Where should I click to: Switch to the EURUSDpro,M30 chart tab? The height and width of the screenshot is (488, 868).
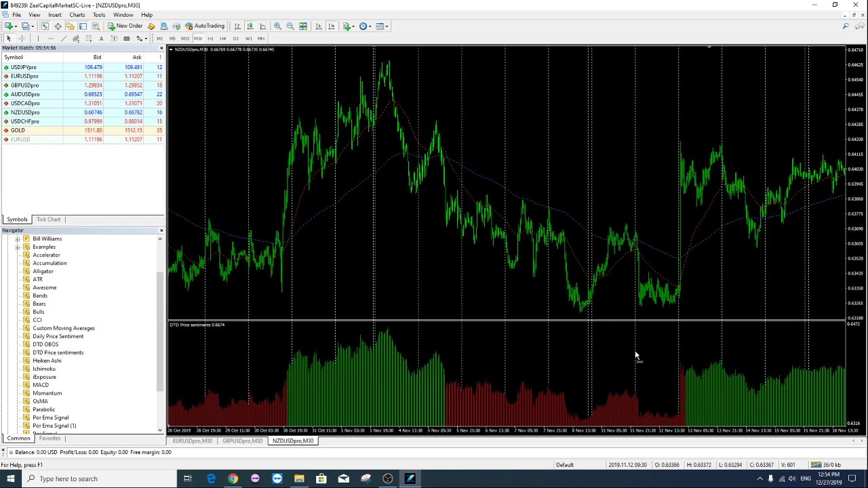[x=192, y=441]
